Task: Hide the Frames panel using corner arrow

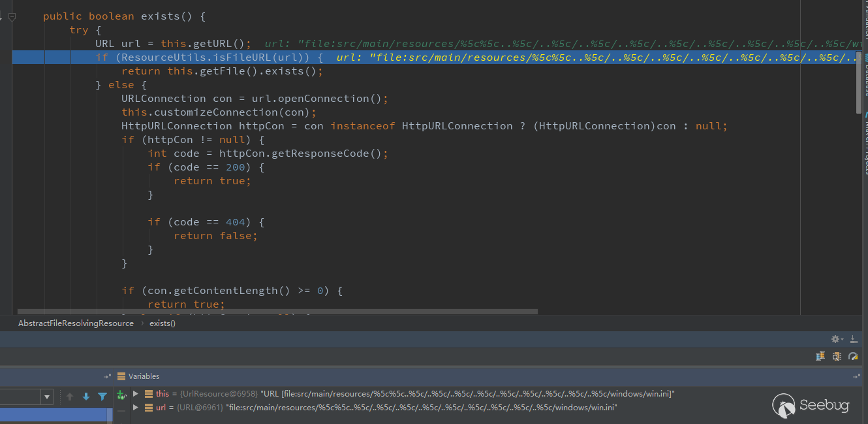Action: coord(107,377)
